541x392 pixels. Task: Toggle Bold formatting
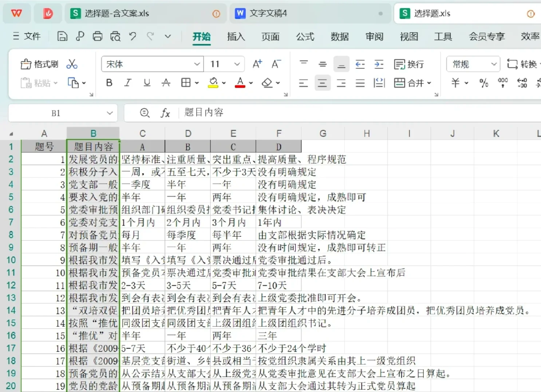point(109,83)
